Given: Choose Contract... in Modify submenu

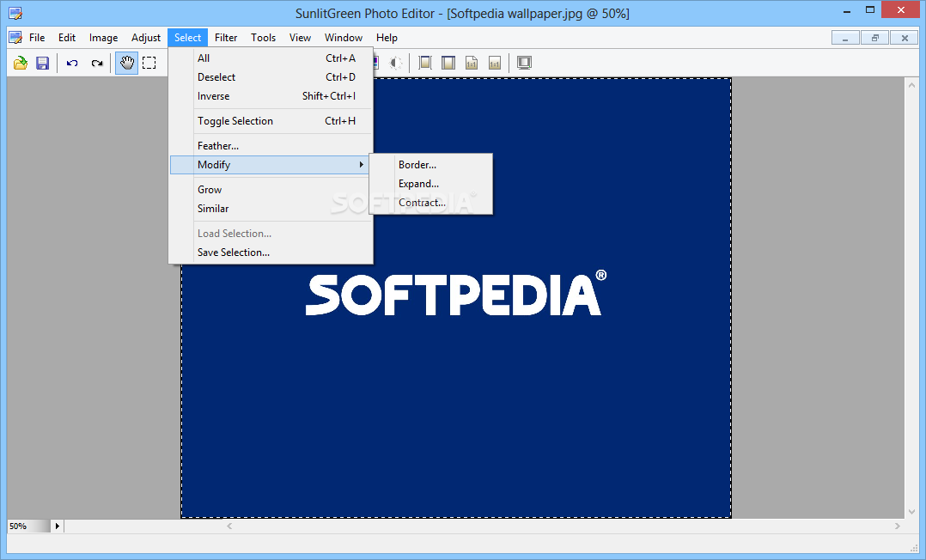Looking at the screenshot, I should point(430,202).
